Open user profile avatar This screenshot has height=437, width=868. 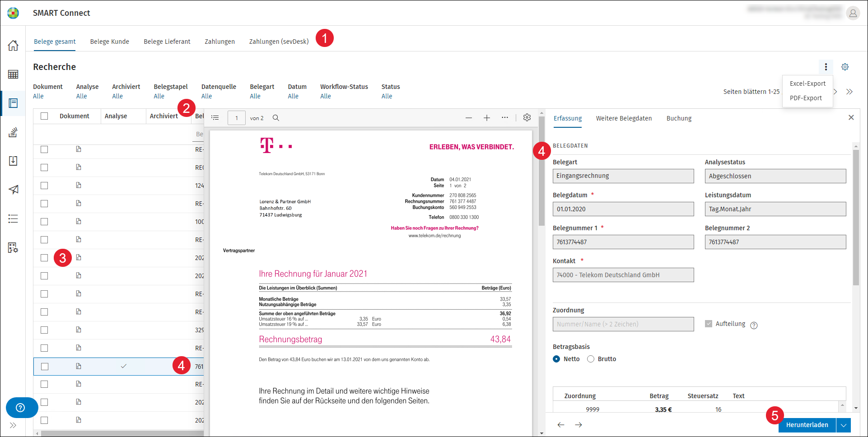point(853,13)
